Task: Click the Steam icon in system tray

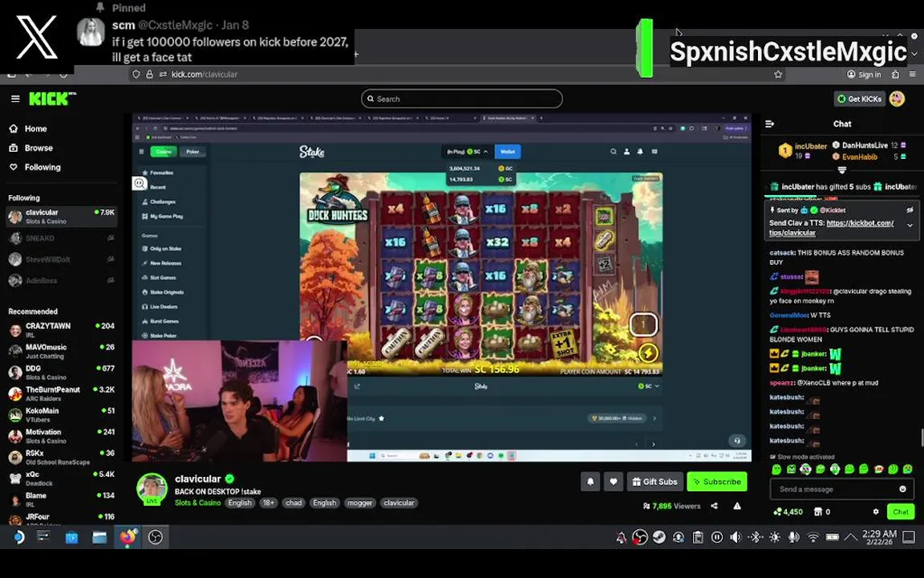Action: tap(659, 537)
